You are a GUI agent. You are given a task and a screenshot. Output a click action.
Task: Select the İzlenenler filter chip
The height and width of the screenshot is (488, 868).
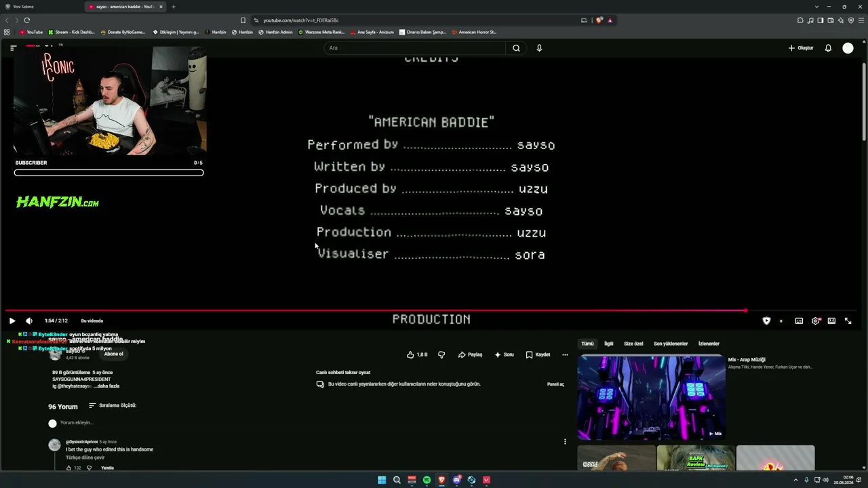(x=709, y=344)
